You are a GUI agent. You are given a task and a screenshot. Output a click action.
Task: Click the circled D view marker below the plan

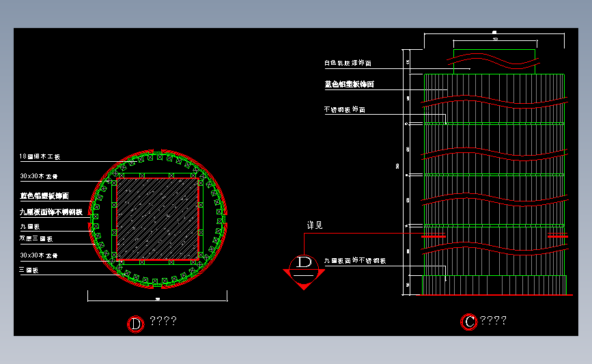click(x=136, y=324)
